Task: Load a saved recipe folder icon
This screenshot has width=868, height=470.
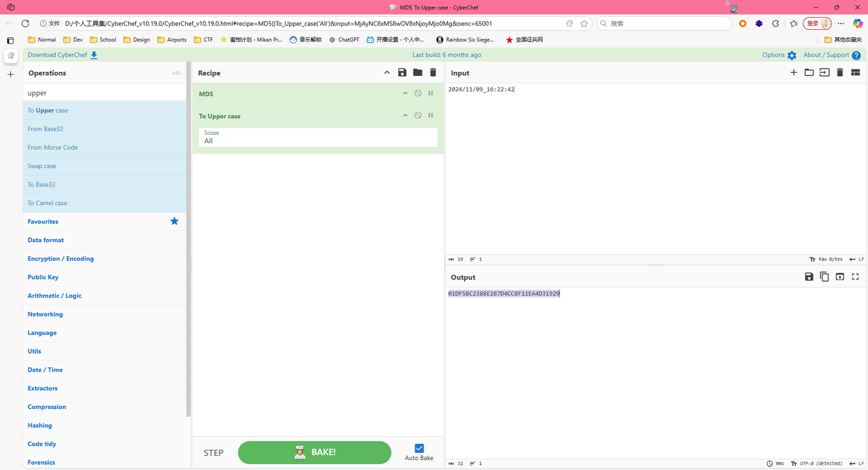Action: (418, 73)
